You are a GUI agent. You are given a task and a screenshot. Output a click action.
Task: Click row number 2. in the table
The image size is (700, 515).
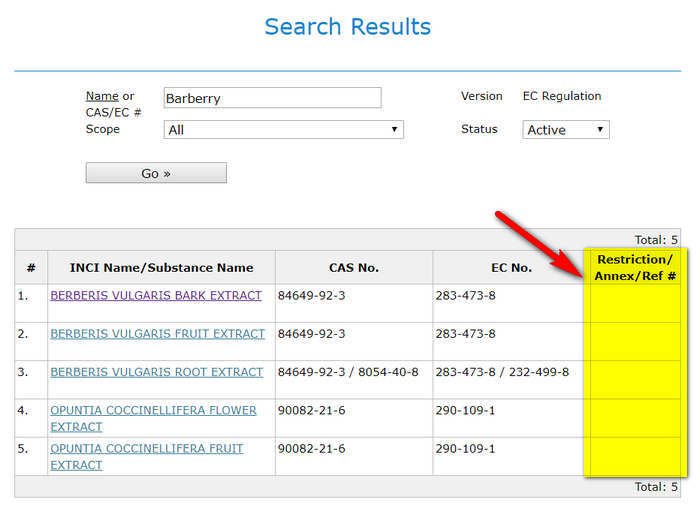point(23,334)
